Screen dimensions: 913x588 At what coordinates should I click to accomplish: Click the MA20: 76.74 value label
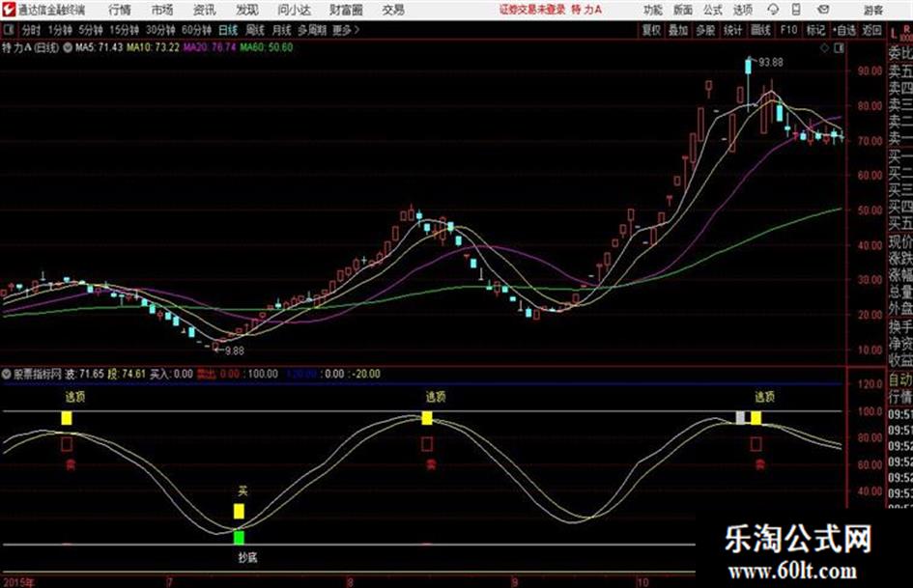tap(210, 47)
